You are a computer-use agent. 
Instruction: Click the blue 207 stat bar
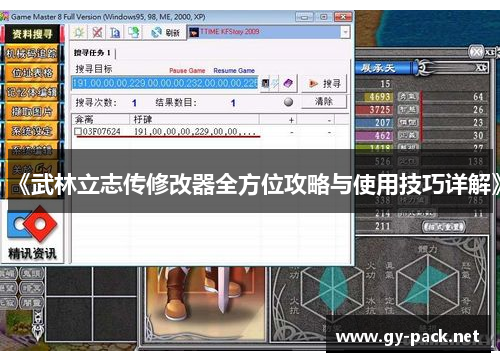pos(375,123)
